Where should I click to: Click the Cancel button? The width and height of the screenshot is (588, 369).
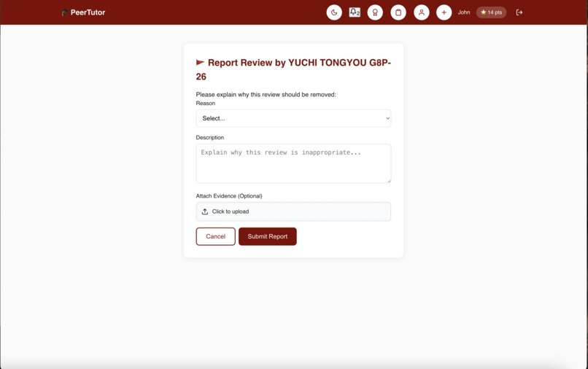[x=216, y=236]
